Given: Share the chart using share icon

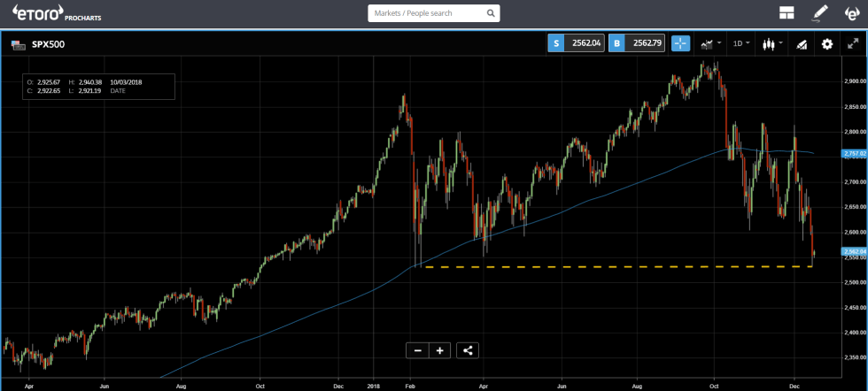Looking at the screenshot, I should [x=468, y=350].
